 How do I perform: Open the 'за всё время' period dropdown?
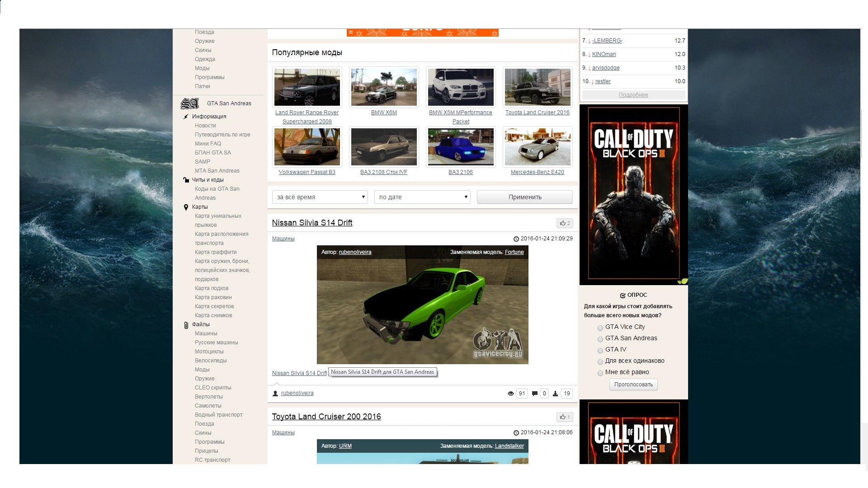[320, 197]
